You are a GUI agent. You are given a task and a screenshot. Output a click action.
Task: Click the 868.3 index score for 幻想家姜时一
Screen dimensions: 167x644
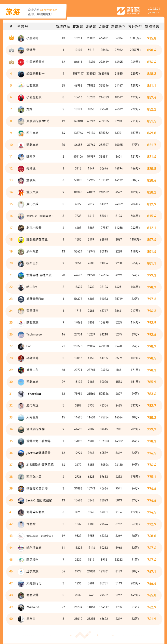pyautogui.click(x=152, y=74)
